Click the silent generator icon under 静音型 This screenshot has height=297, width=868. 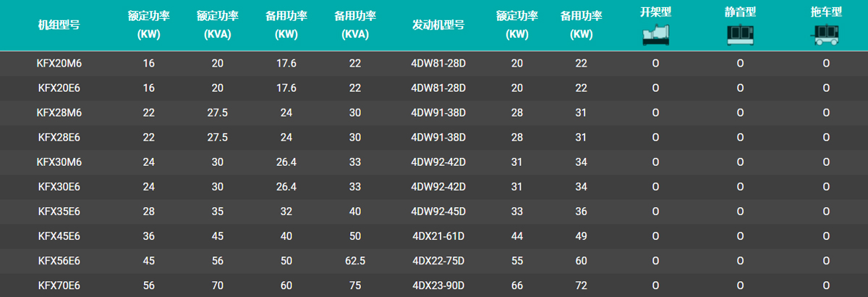tap(740, 35)
